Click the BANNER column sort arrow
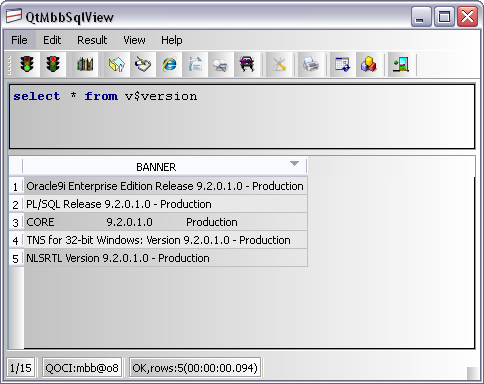Image resolution: width=484 pixels, height=384 pixels. pyautogui.click(x=294, y=164)
